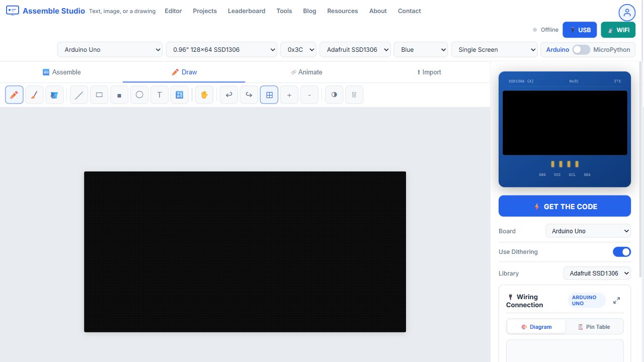Select the outlined Rectangle tool
Image resolution: width=644 pixels, height=362 pixels.
[x=99, y=95]
